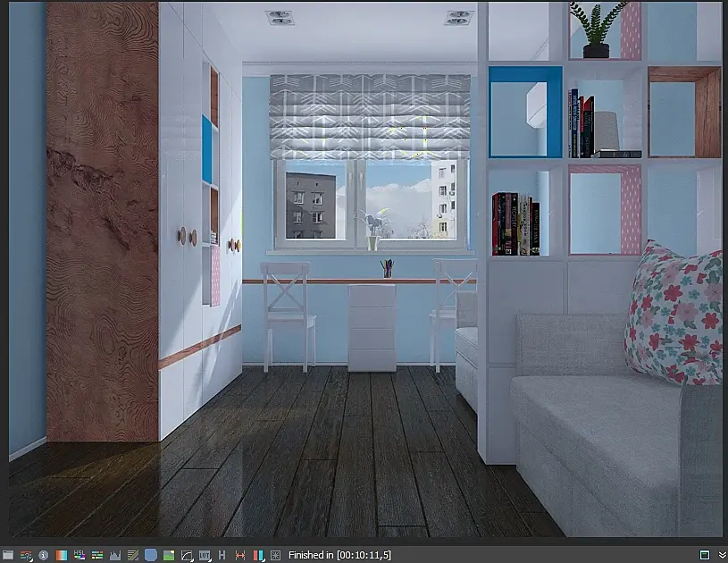Toggle pixel aspect ratio arrows icon

point(240,555)
